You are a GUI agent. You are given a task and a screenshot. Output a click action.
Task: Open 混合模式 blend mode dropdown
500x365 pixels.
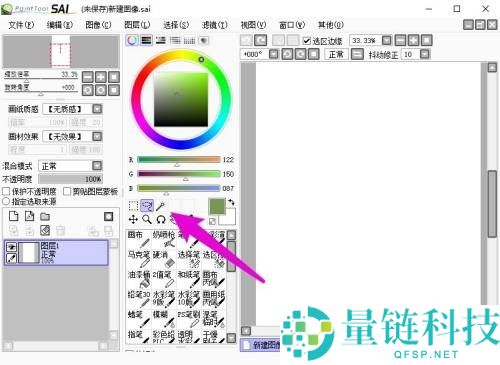97,166
